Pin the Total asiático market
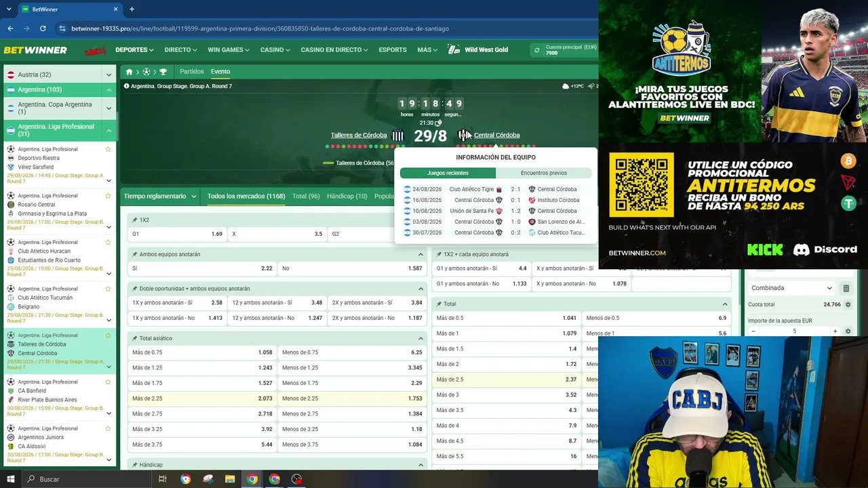The height and width of the screenshot is (488, 868). click(135, 338)
